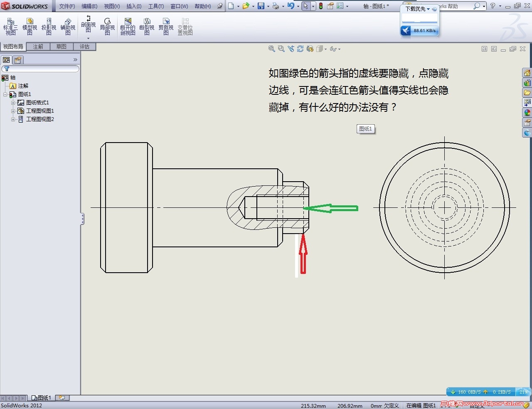
Task: Open the SolidWorks Resources home icon
Action: (527, 73)
